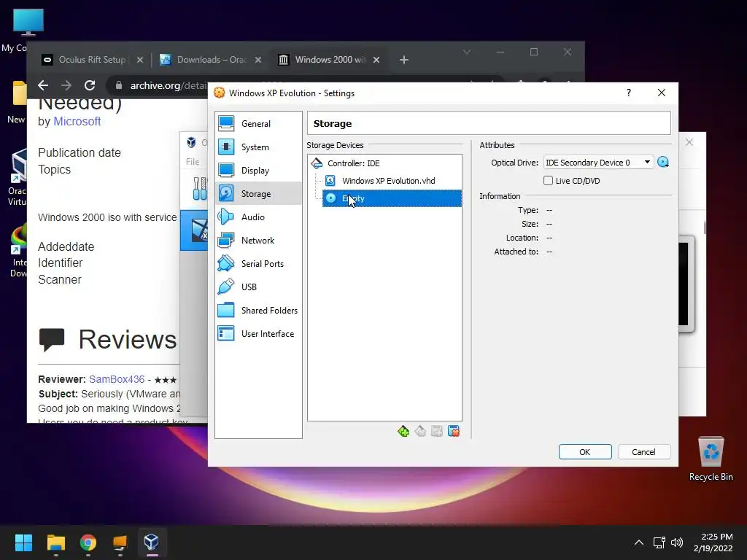Open the Network settings category
The height and width of the screenshot is (560, 747).
pyautogui.click(x=258, y=241)
